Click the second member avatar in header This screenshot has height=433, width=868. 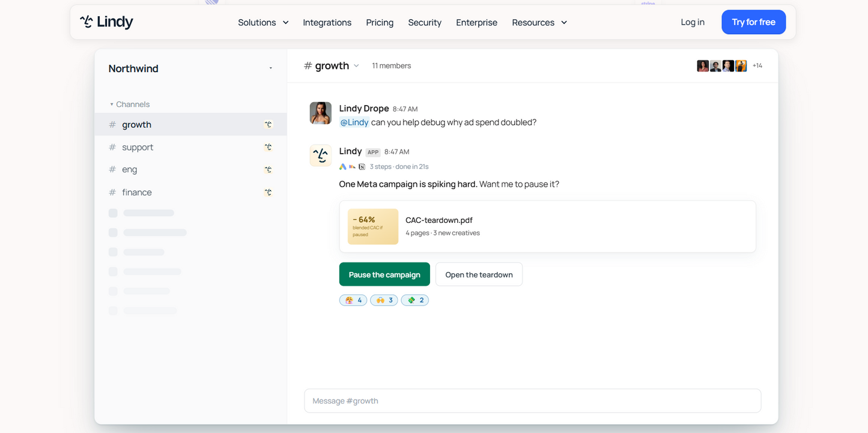pyautogui.click(x=715, y=66)
